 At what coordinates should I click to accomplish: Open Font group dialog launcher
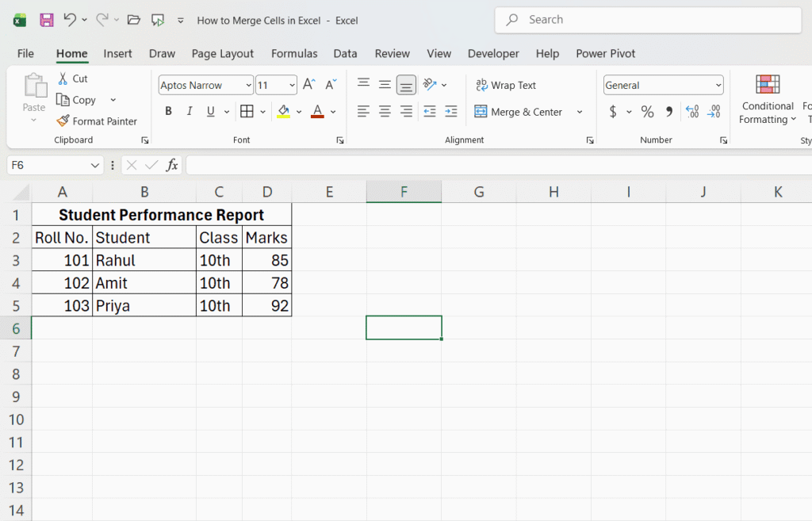click(x=339, y=140)
